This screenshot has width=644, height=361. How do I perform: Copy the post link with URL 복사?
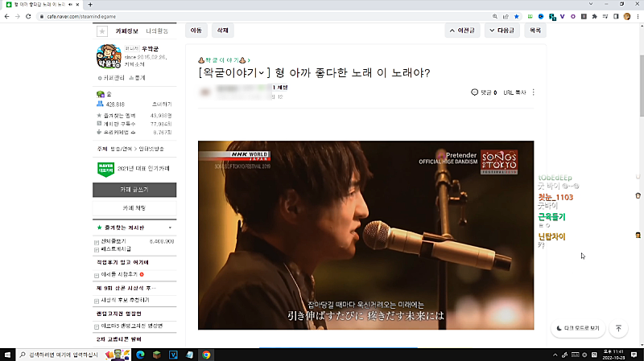click(x=514, y=92)
